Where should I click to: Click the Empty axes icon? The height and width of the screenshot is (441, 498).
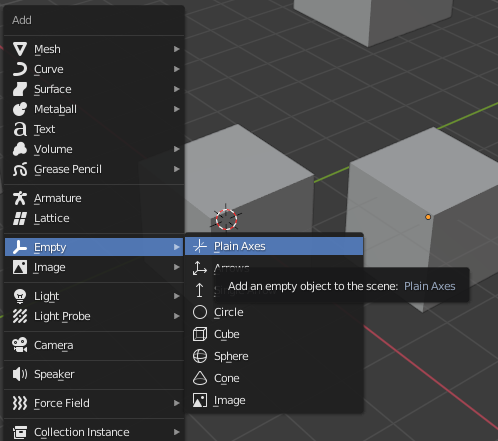point(20,247)
